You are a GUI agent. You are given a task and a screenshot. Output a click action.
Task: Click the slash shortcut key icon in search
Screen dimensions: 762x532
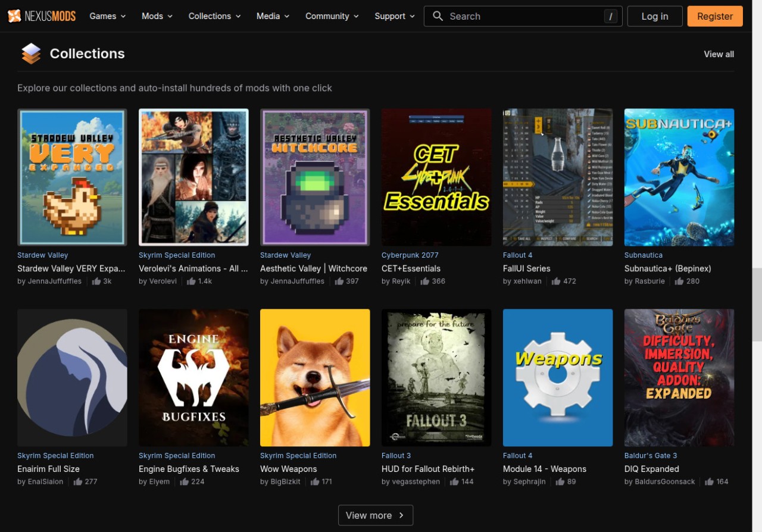(610, 17)
